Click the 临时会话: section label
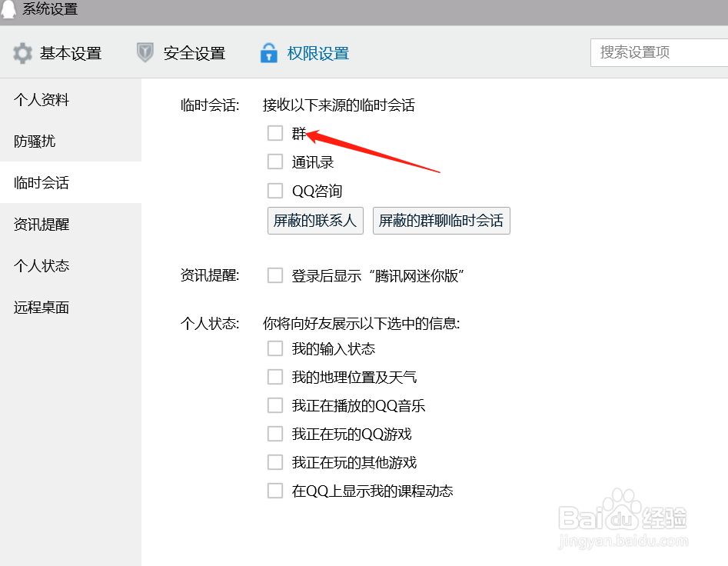The image size is (728, 566). tap(209, 105)
